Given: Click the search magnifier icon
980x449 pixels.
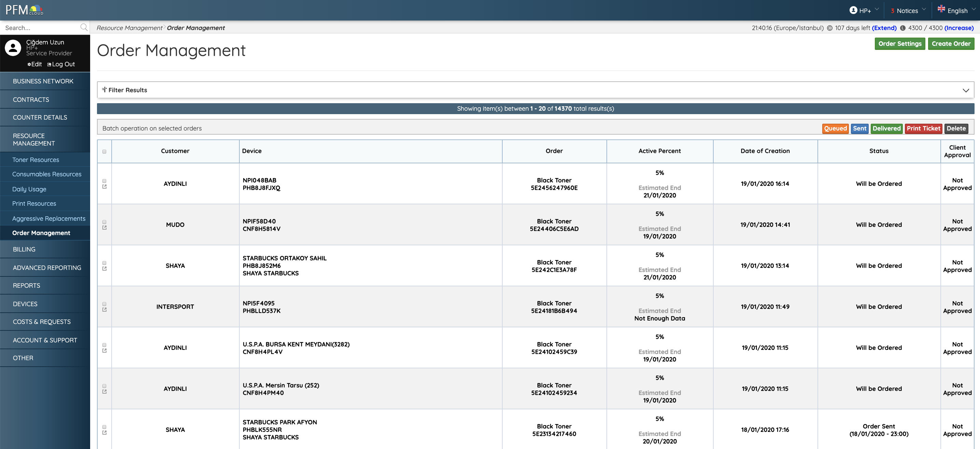Looking at the screenshot, I should click(84, 27).
